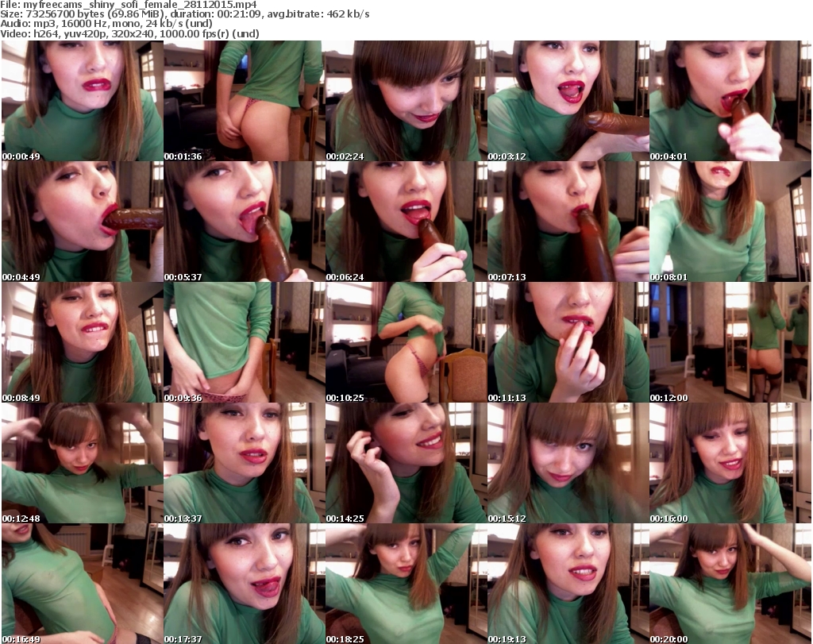Click the 'Audio: mp3, 16000 Hz' info line
This screenshot has width=813, height=644.
coord(106,23)
